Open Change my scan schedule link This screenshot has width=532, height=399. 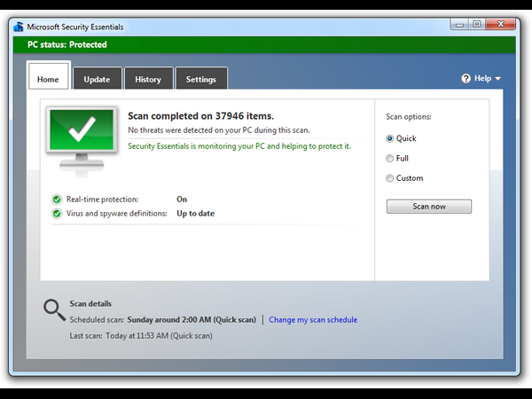point(313,320)
